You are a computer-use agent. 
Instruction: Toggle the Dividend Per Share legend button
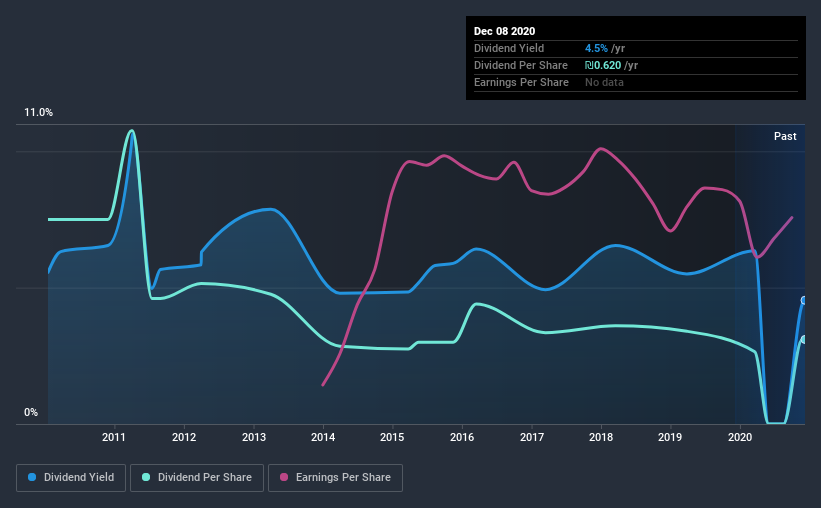(x=197, y=478)
